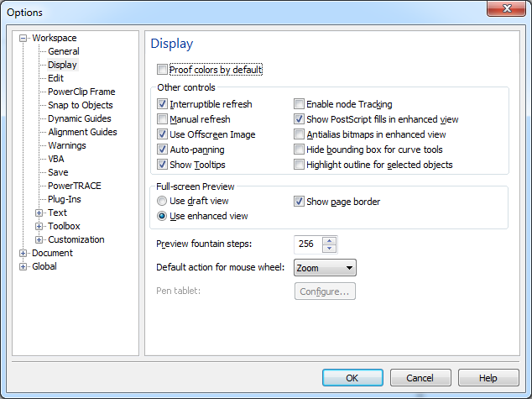This screenshot has width=532, height=399.
Task: Enable Proof colors by default checkbox
Action: tap(162, 70)
